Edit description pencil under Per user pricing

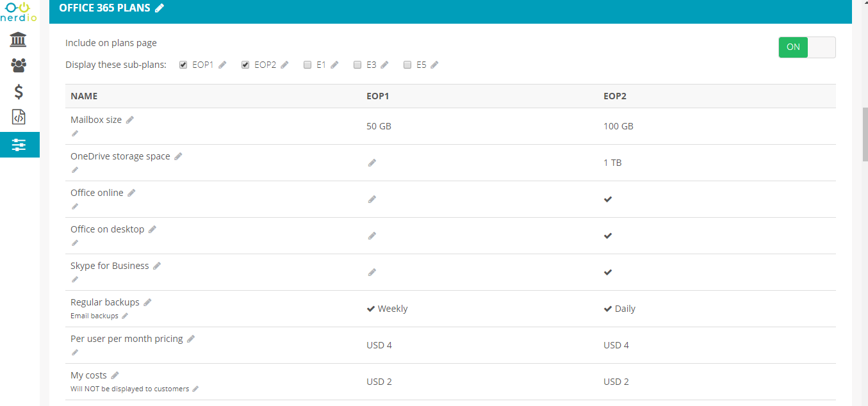(75, 352)
